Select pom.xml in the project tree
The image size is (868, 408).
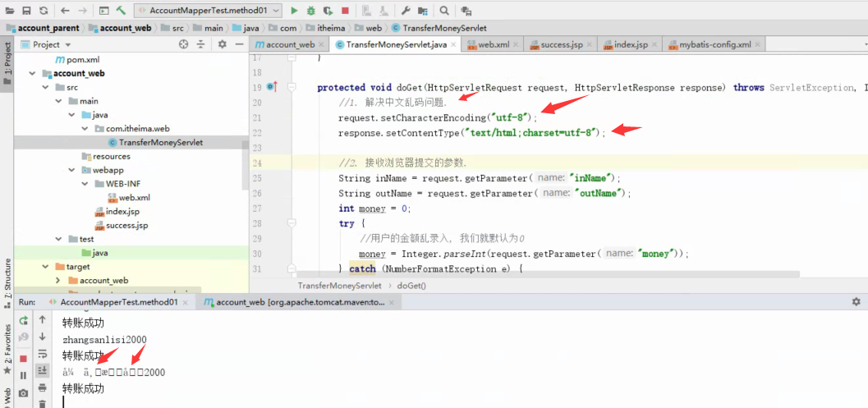(x=77, y=59)
